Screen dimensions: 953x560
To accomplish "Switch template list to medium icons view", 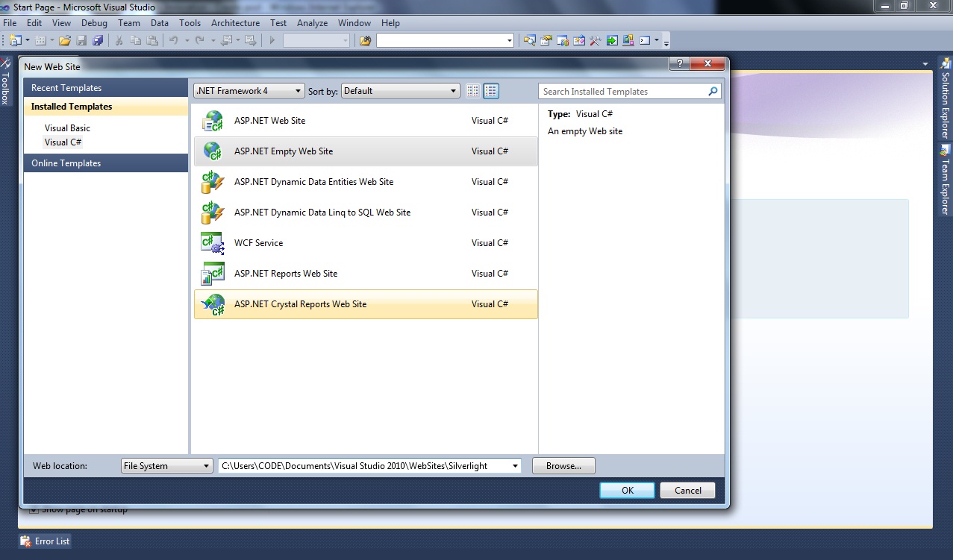I will click(x=490, y=91).
